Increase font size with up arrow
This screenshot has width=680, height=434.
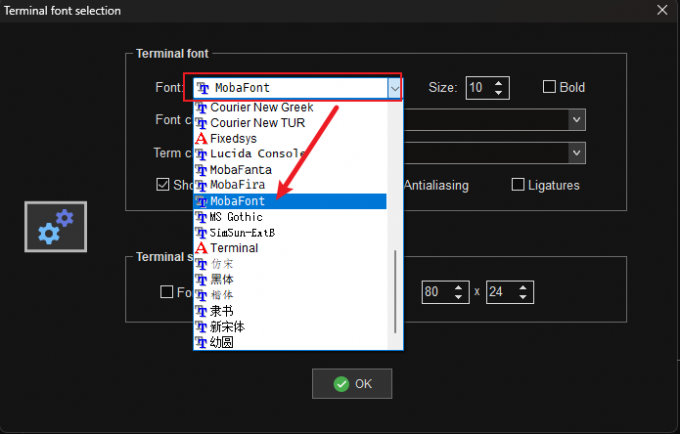tap(499, 83)
